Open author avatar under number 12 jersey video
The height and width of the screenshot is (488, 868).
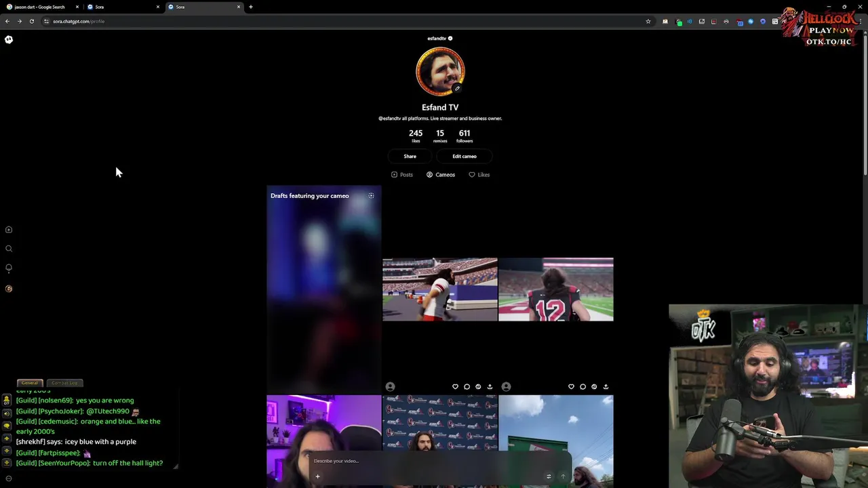coord(506,386)
